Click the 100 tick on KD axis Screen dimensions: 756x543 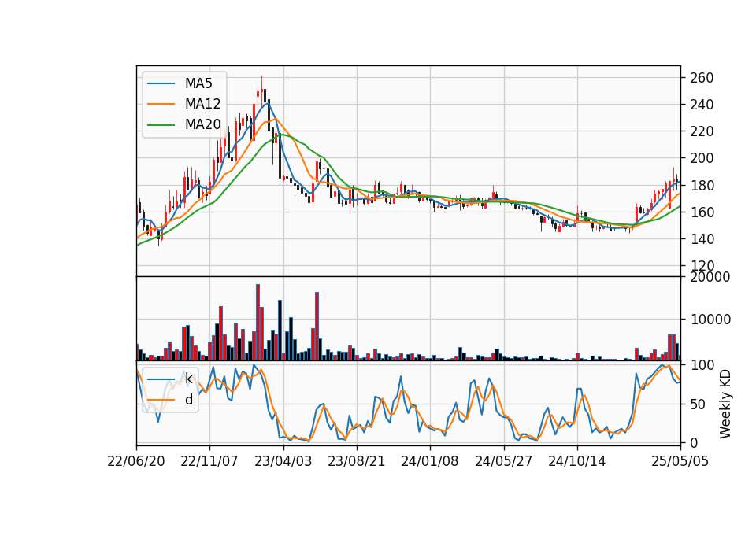click(702, 365)
